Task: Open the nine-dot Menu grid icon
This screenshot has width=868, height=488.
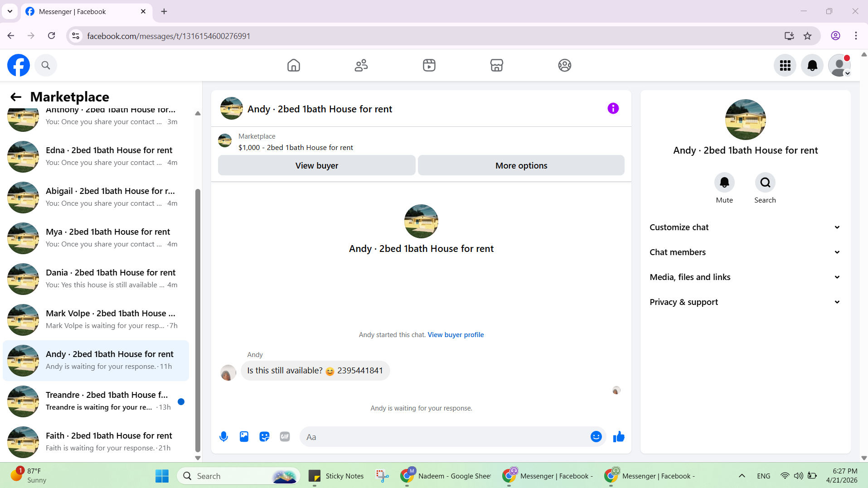Action: [785, 66]
